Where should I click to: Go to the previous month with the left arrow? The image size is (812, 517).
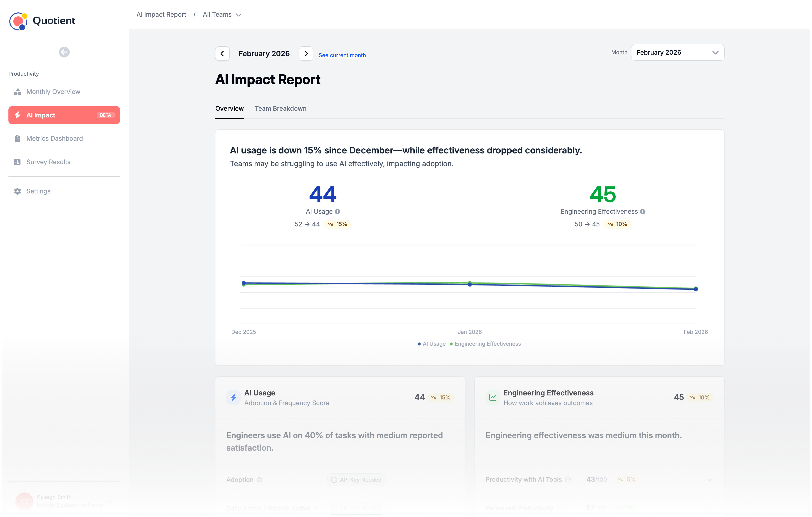click(x=222, y=53)
